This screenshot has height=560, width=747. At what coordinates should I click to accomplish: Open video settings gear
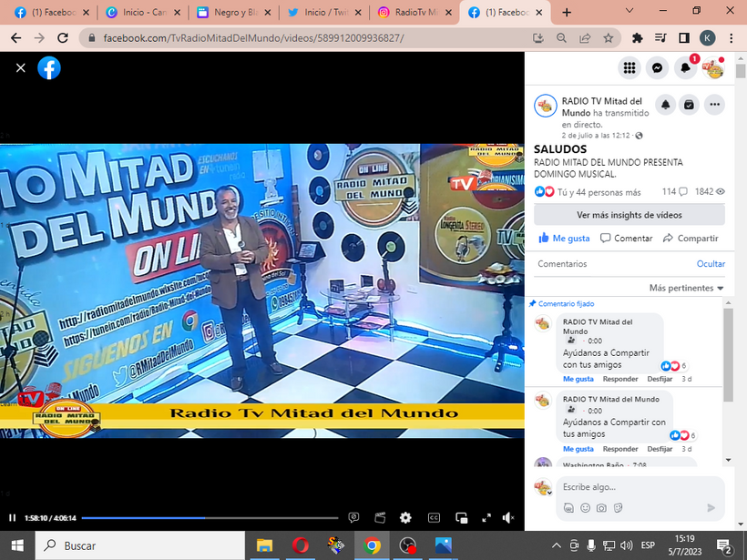[405, 517]
